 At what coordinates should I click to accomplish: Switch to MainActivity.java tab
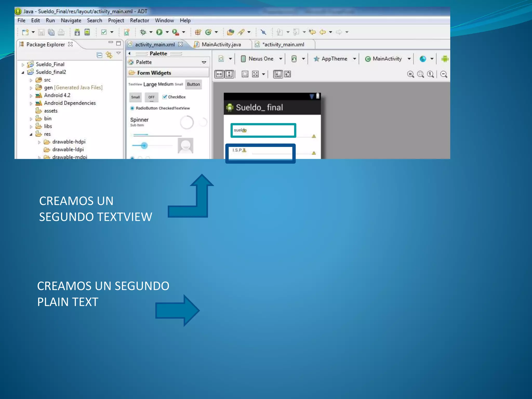coord(221,44)
